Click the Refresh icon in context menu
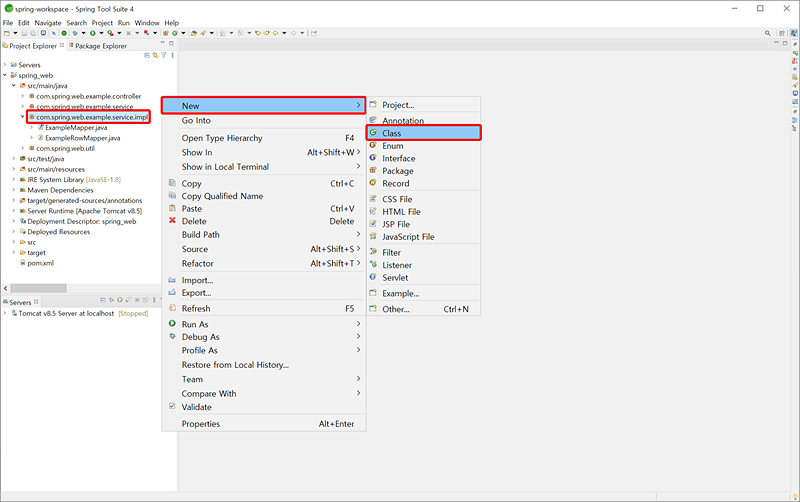Screen dimensions: 800x502 tap(172, 308)
